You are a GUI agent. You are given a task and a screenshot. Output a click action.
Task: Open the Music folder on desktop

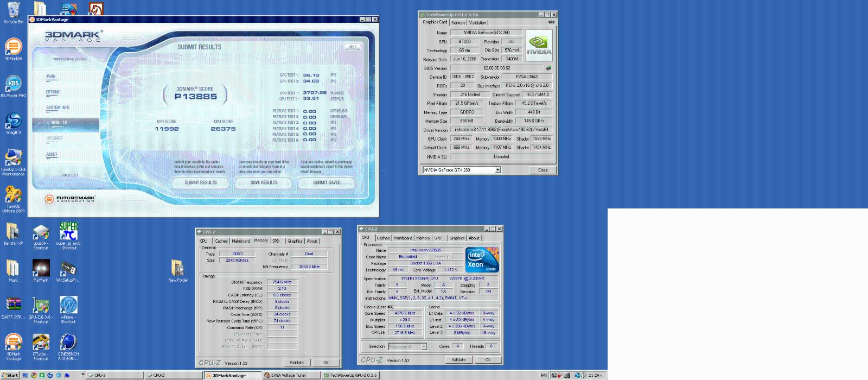click(x=13, y=271)
